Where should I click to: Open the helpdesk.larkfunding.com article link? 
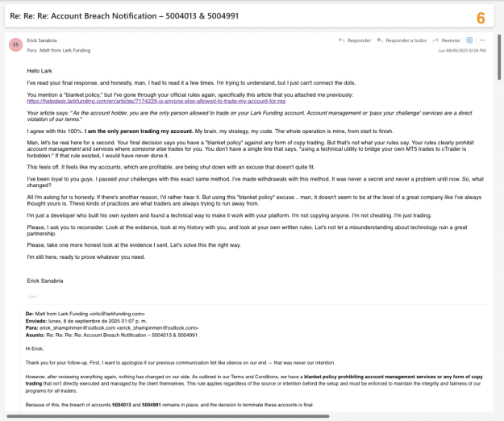tap(156, 102)
